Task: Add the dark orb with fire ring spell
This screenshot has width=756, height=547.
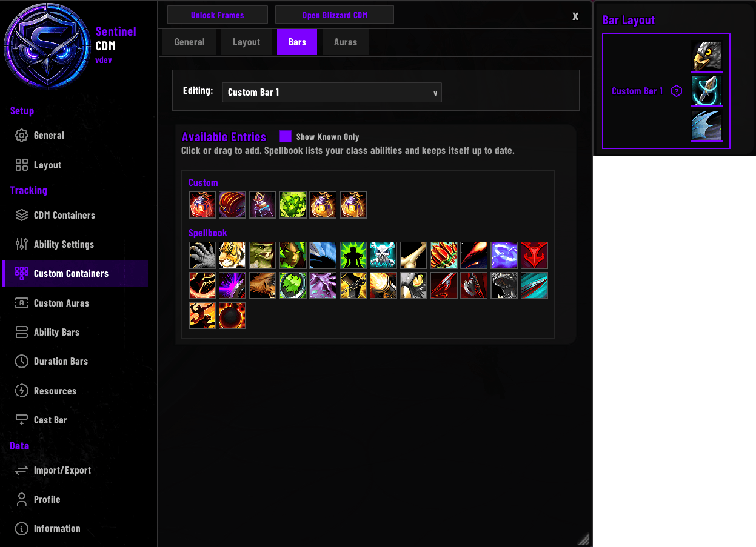Action: [232, 316]
